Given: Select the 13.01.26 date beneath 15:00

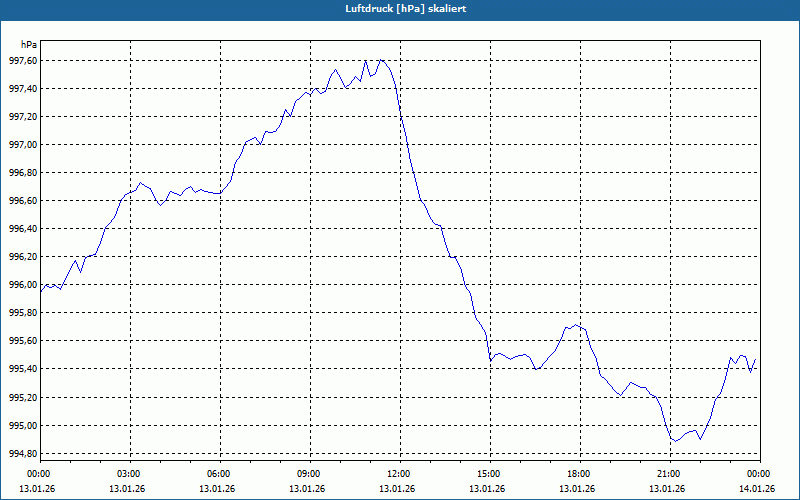Looking at the screenshot, I should click(x=487, y=489).
